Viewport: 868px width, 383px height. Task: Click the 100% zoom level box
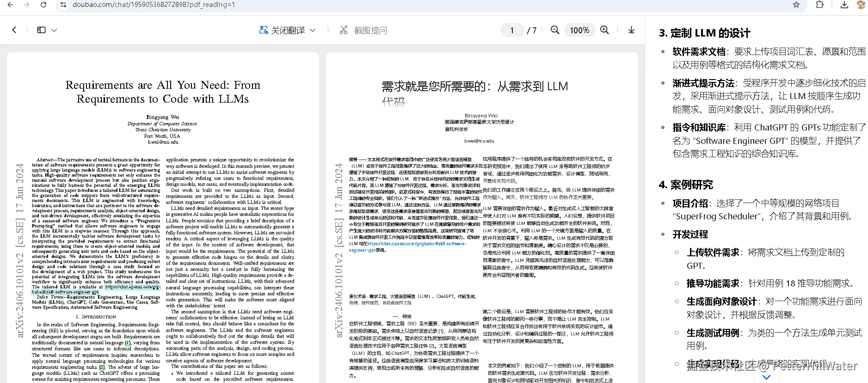pos(579,31)
